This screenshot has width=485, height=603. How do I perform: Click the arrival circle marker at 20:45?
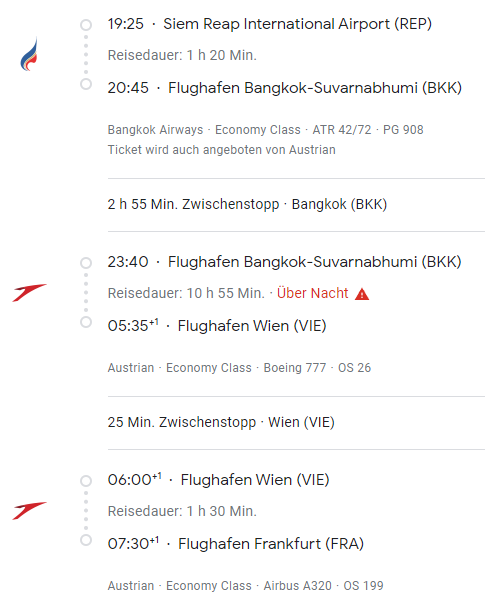pos(86,84)
